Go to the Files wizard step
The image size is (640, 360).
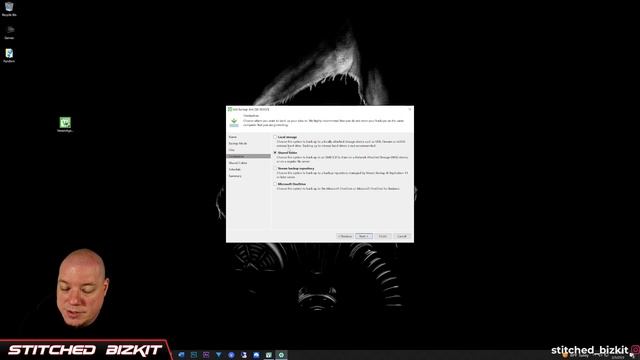click(232, 150)
